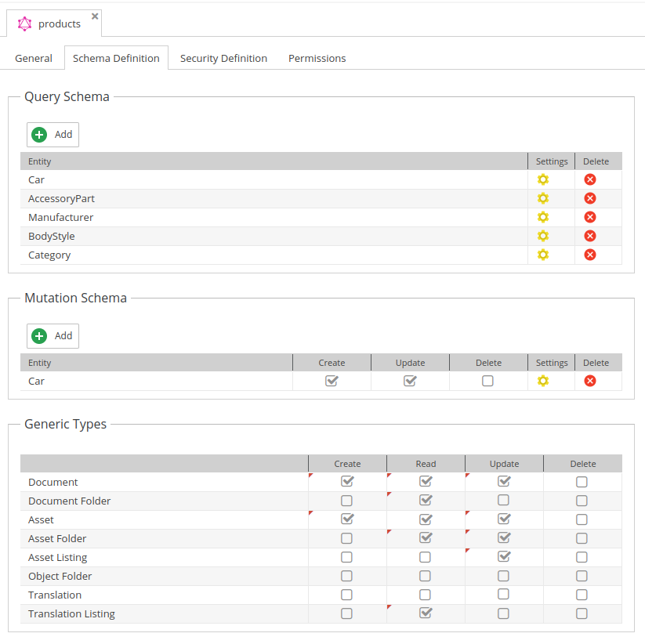
Task: Go to the Permissions tab
Action: (317, 59)
